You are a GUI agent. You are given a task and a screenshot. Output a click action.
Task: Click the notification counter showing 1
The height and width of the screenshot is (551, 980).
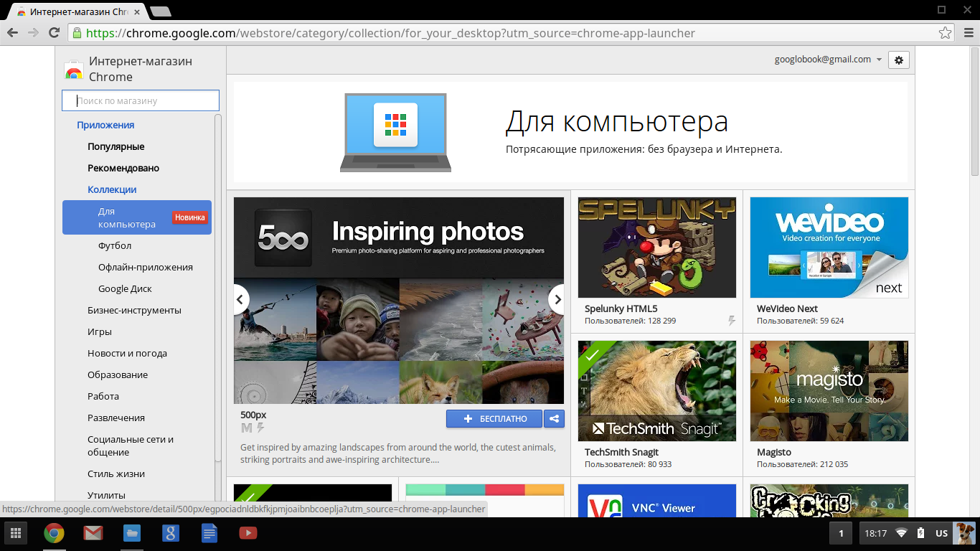click(841, 533)
